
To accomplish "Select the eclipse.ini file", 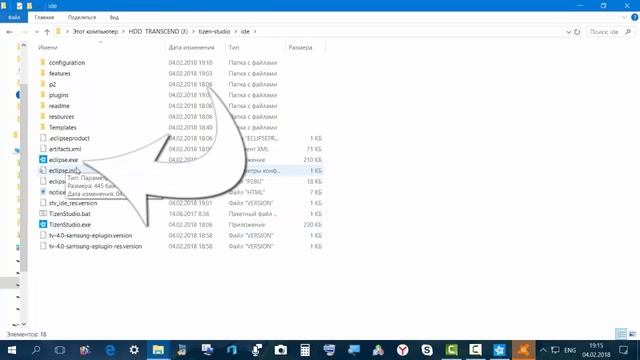I will [63, 171].
